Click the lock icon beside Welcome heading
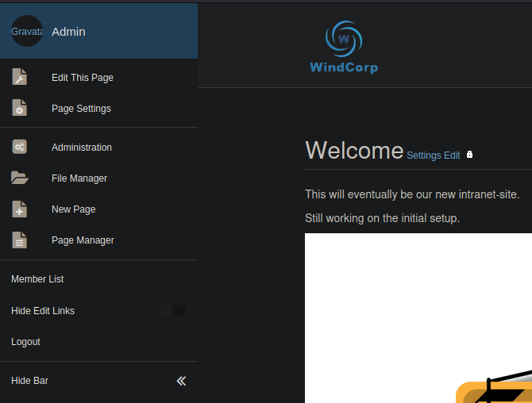532x403 pixels. [469, 155]
